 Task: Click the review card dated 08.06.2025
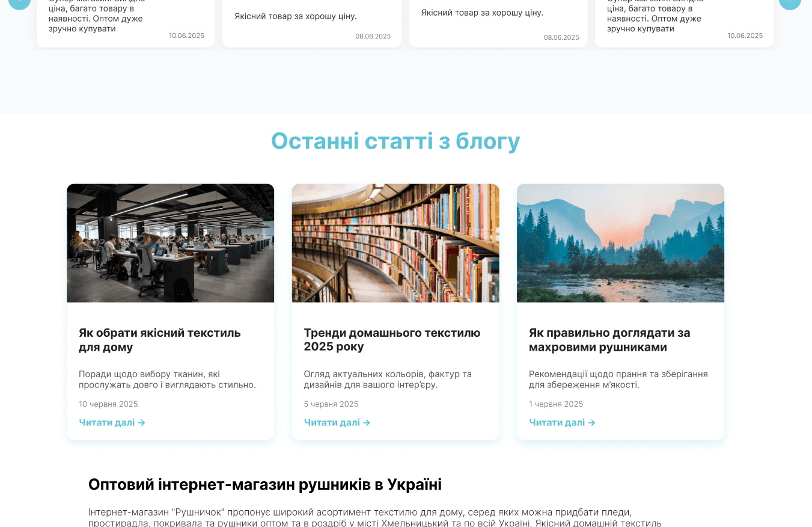tap(311, 21)
